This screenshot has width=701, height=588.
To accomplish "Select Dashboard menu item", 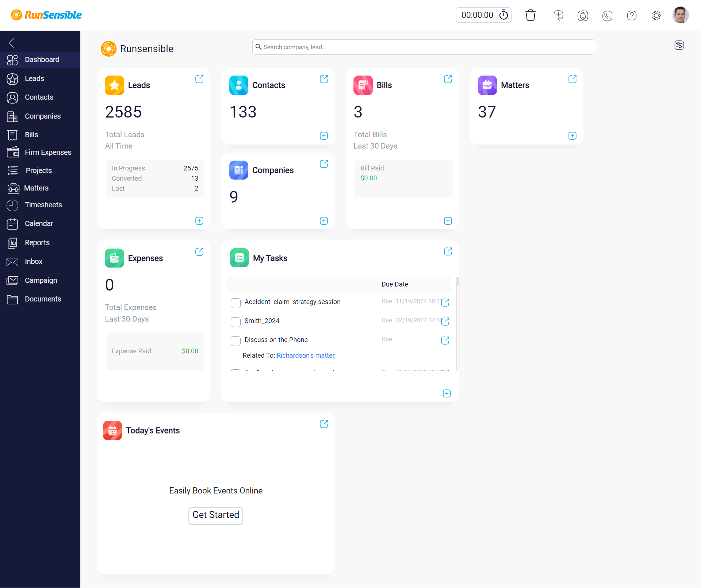I will click(41, 60).
